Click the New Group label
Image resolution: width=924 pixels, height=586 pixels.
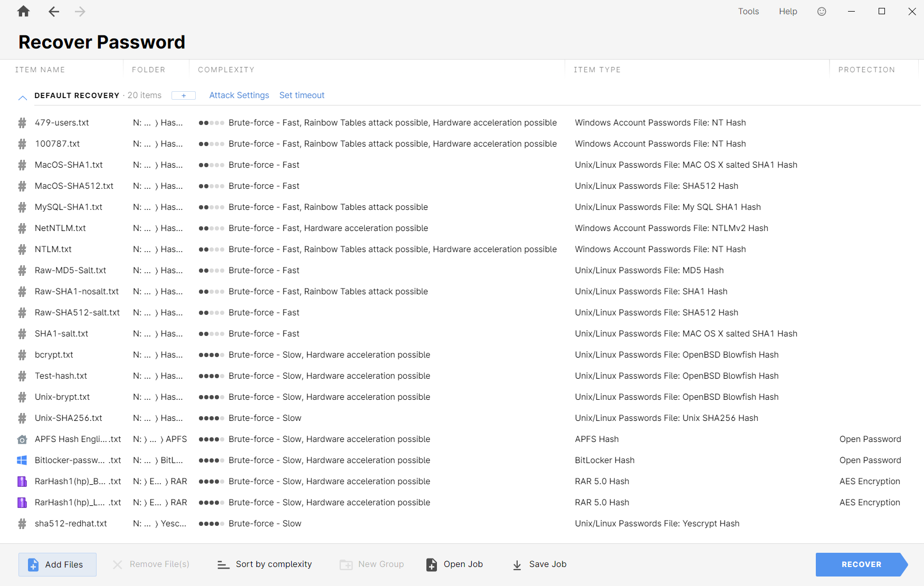381,564
